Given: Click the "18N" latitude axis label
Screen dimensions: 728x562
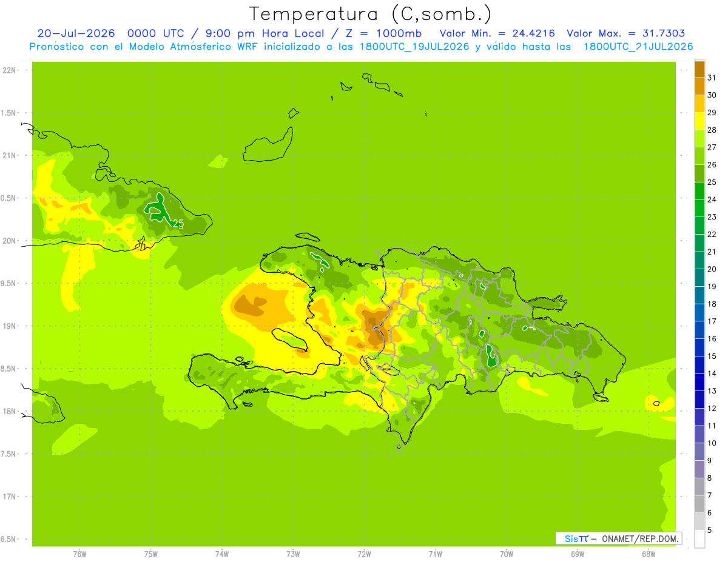Looking at the screenshot, I should tap(10, 412).
